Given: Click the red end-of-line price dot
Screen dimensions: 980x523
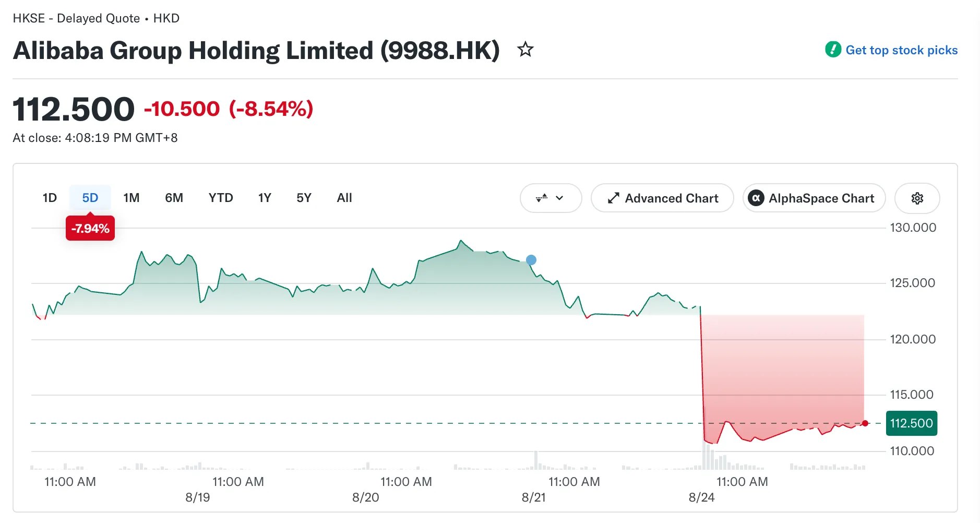Looking at the screenshot, I should click(865, 423).
